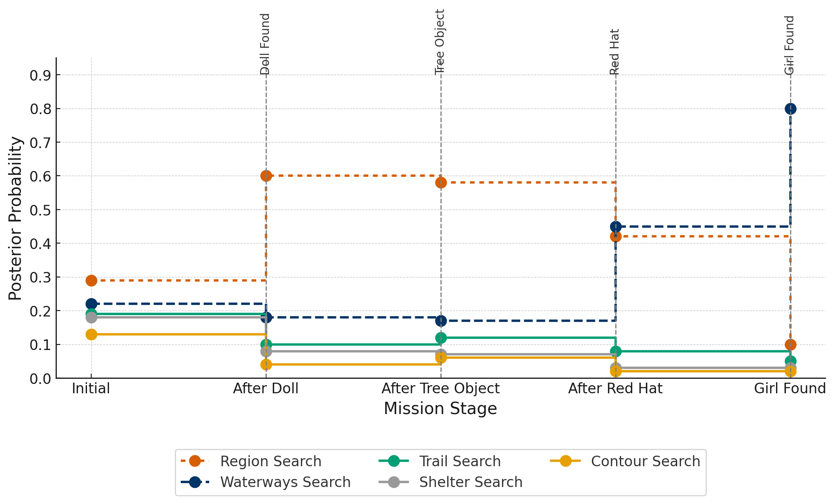The image size is (835, 504).
Task: Click the Trail Search point at After Tree Object
Action: 441,338
